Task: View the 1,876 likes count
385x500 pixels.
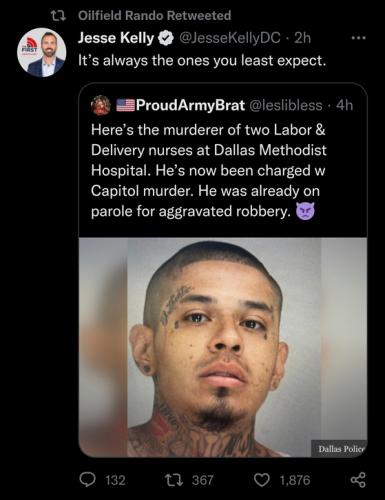Action: coord(295,480)
